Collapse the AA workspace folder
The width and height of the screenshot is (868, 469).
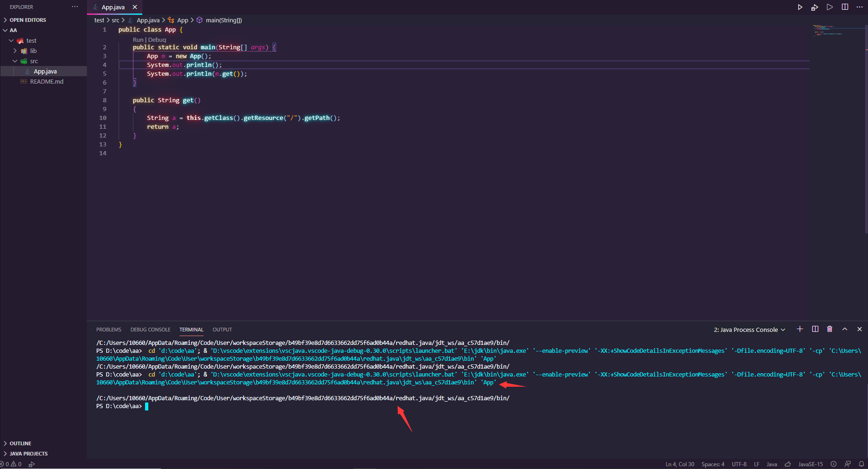click(4, 30)
